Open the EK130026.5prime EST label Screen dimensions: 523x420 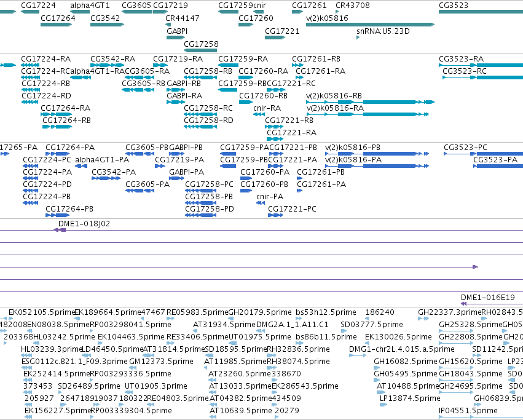click(399, 337)
